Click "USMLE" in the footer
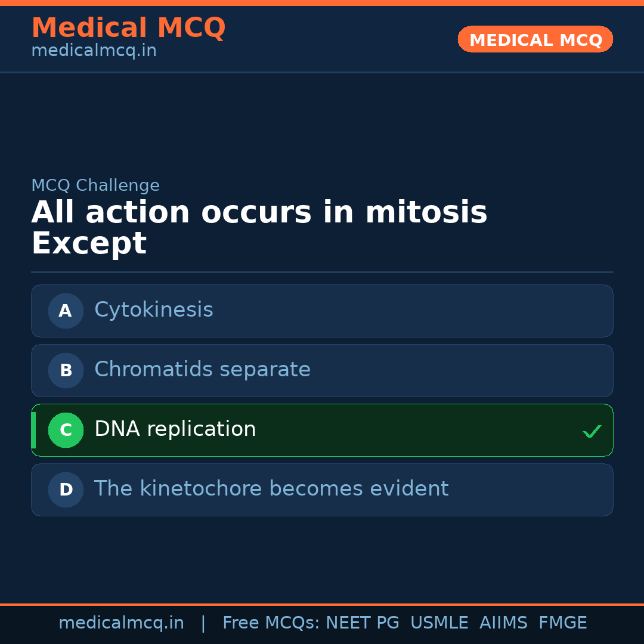This screenshot has width=644, height=644. [x=439, y=623]
